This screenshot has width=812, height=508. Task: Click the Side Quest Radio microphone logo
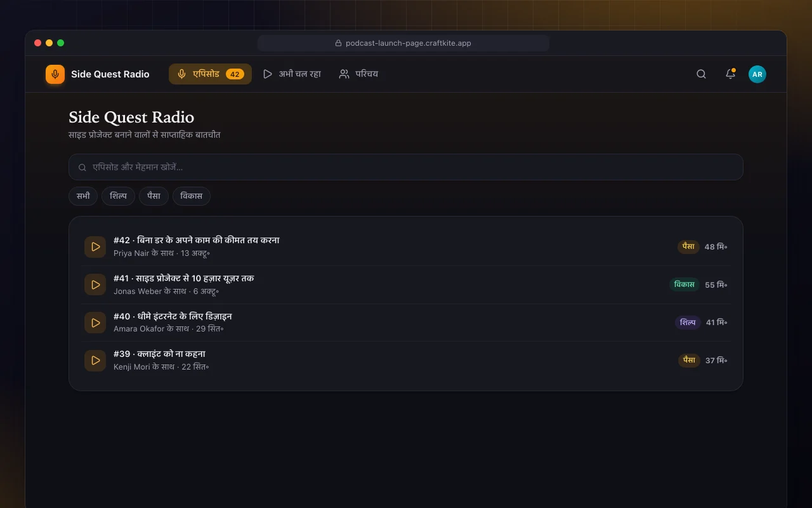(x=55, y=74)
